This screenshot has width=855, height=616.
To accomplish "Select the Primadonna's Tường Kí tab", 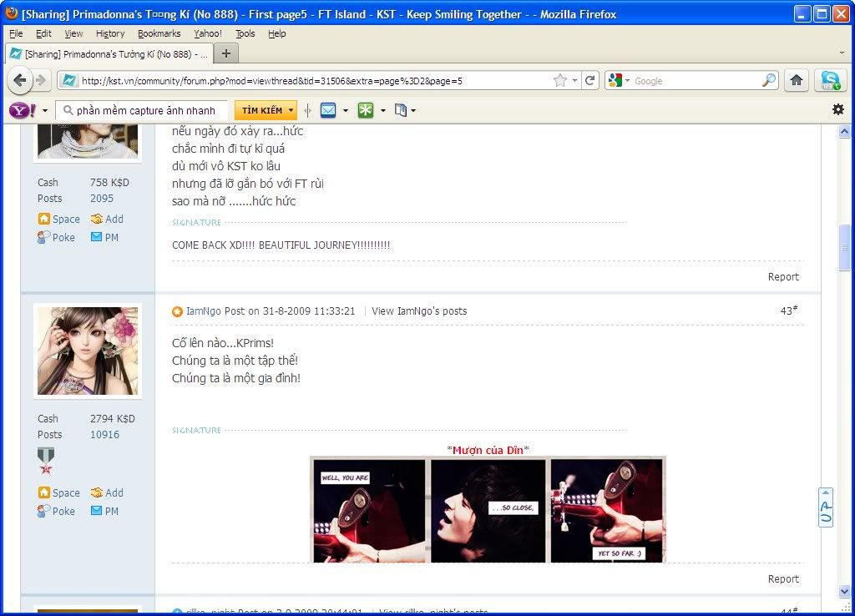I will pos(109,54).
